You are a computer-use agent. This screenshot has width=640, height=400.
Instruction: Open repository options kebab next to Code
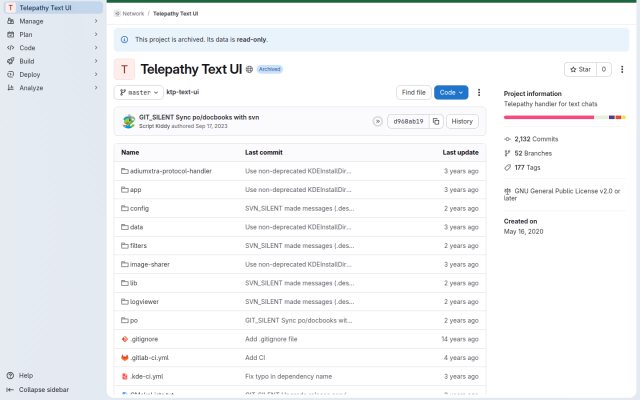(x=479, y=93)
